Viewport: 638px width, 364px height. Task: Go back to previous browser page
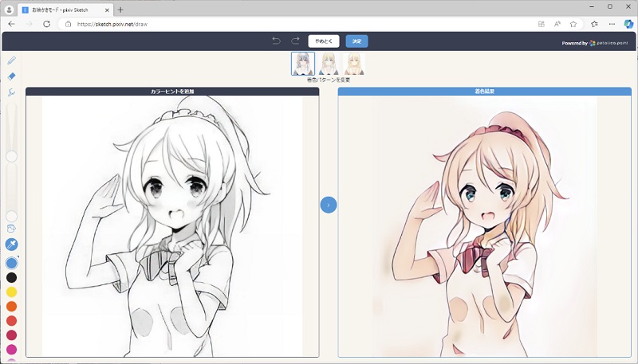click(11, 24)
